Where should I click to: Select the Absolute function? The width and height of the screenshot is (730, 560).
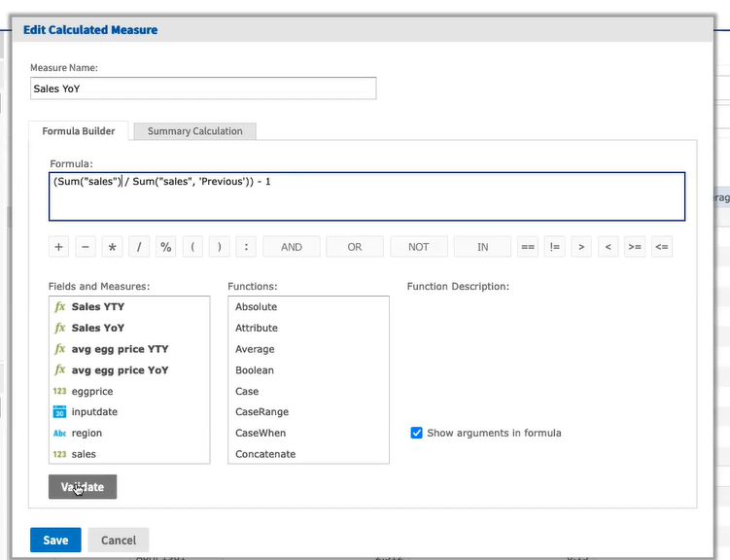tap(256, 307)
